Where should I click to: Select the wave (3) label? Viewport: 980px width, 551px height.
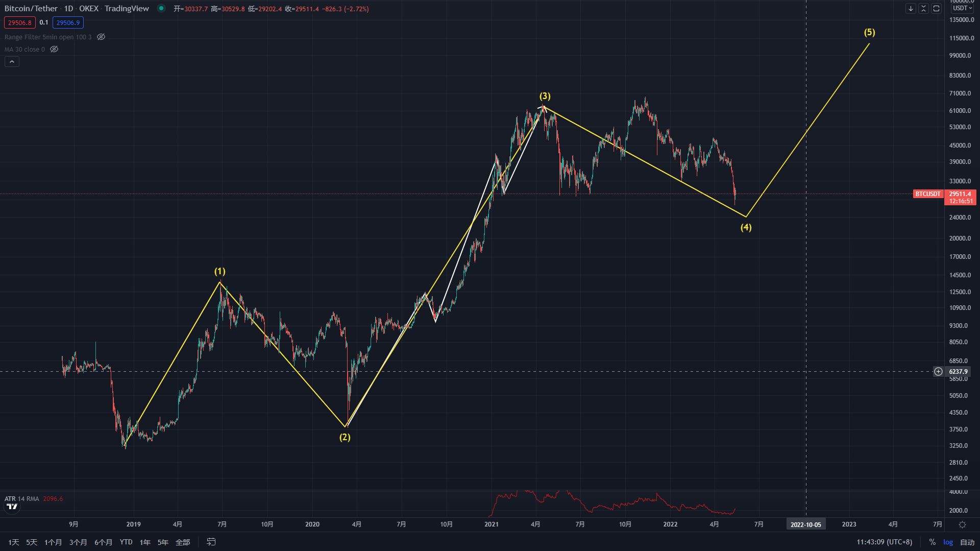[x=545, y=96]
